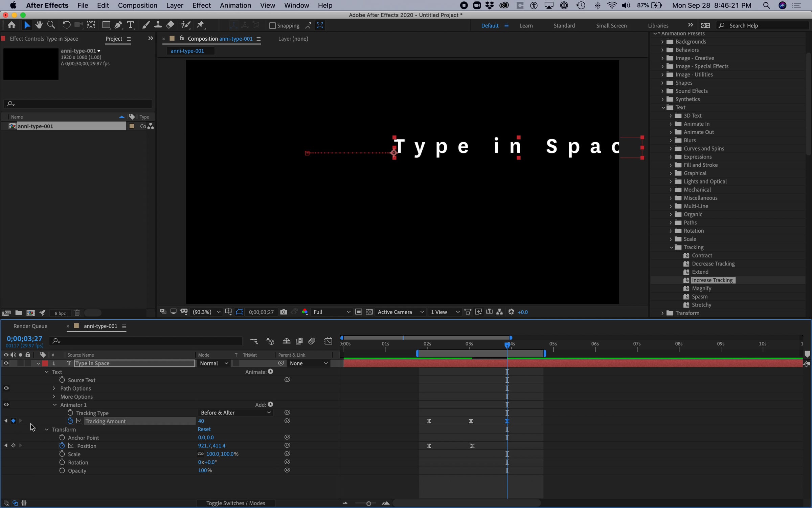Enable the Snapping checkbox
The image size is (812, 508).
(x=272, y=26)
